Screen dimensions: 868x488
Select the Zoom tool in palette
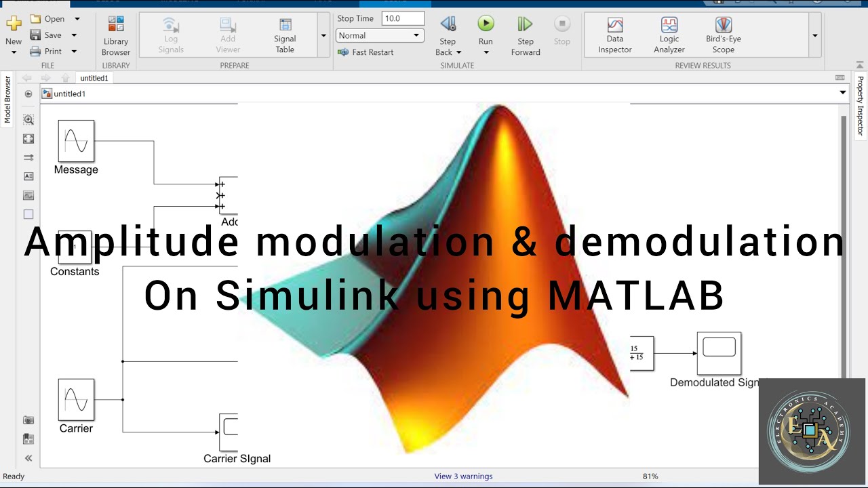click(x=28, y=119)
